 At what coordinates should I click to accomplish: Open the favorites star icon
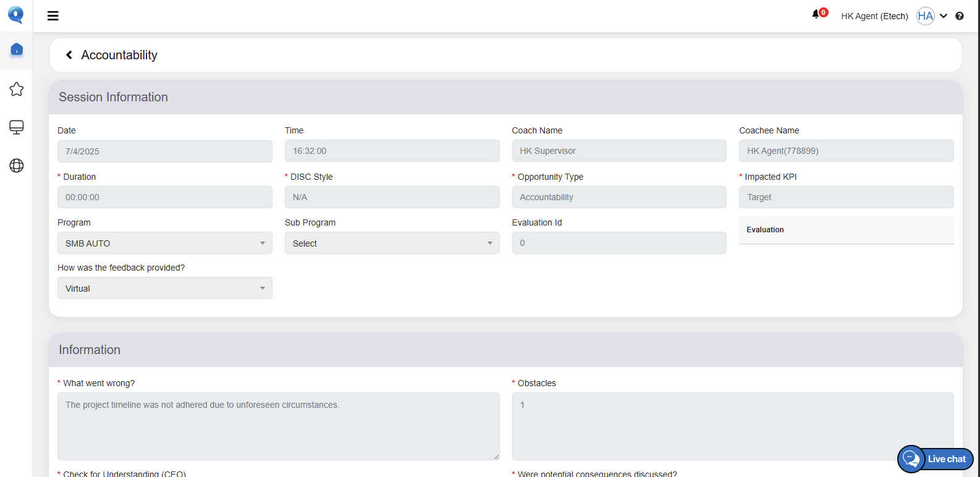coord(17,90)
